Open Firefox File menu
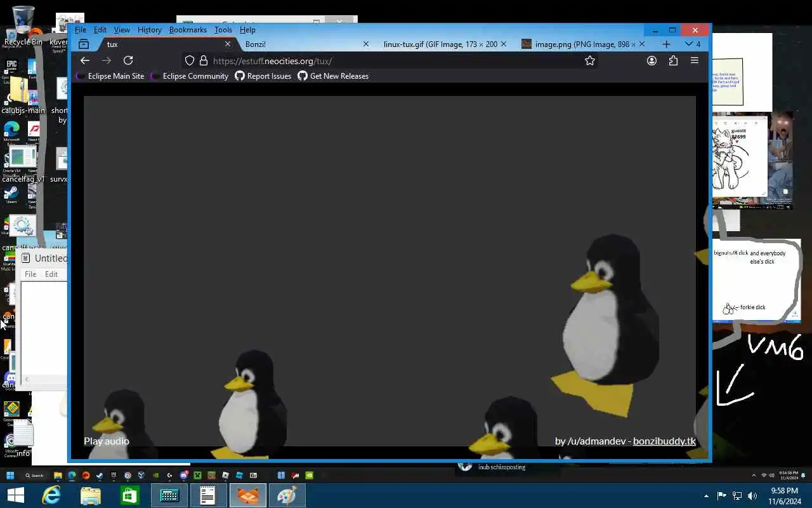Screen dimensions: 812x508 [x=81, y=30]
